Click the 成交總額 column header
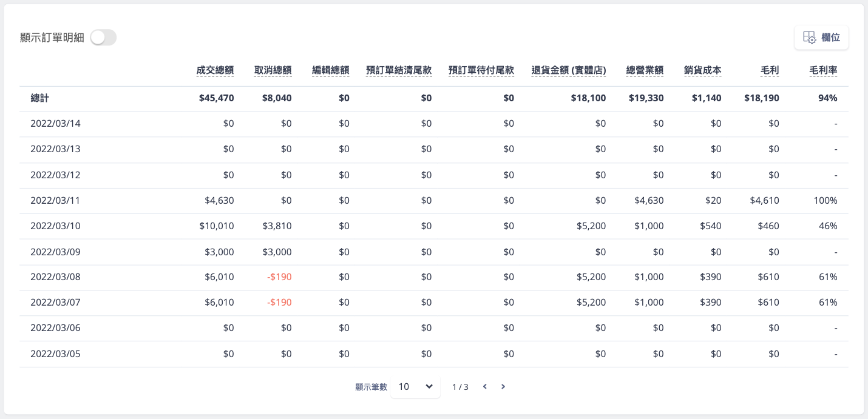Viewport: 868px width, 419px height. pos(215,70)
